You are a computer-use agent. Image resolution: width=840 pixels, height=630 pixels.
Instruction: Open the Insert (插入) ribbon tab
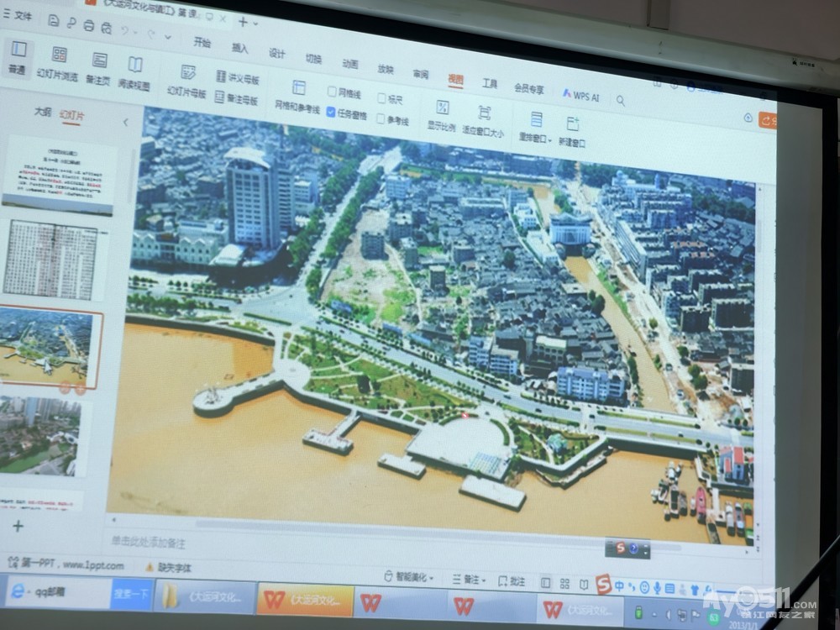(239, 48)
